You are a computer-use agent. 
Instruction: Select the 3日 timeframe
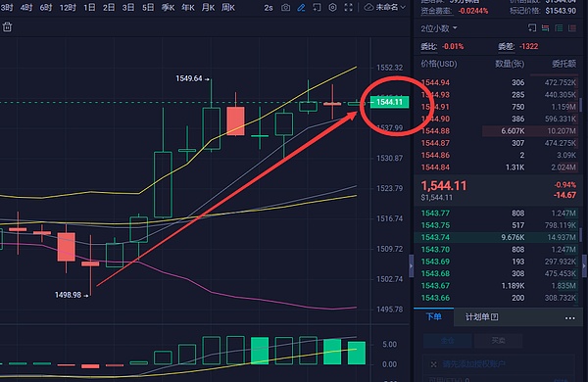coord(128,8)
